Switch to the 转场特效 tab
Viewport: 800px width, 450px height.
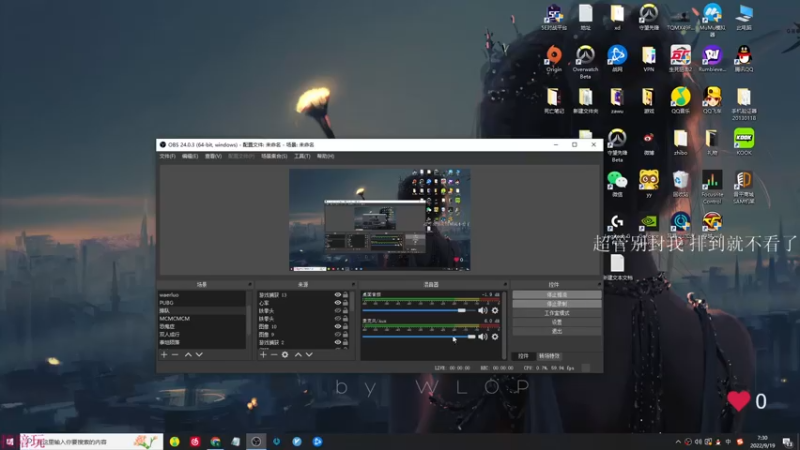549,356
